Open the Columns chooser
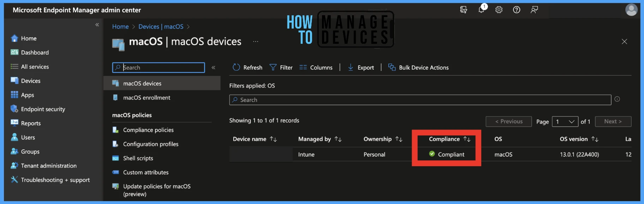This screenshot has width=644, height=204. pos(316,67)
